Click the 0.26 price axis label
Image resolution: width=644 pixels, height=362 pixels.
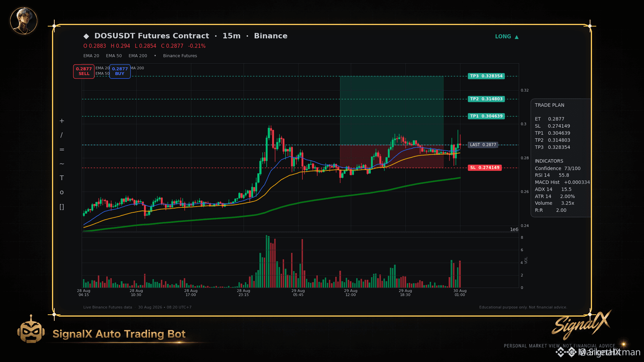(525, 192)
